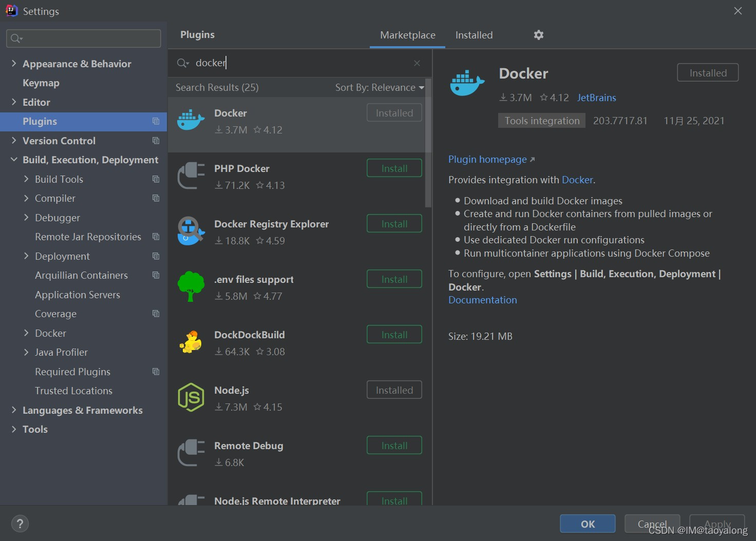Click project-level icon beside Build Tools
The height and width of the screenshot is (541, 756).
tap(156, 179)
